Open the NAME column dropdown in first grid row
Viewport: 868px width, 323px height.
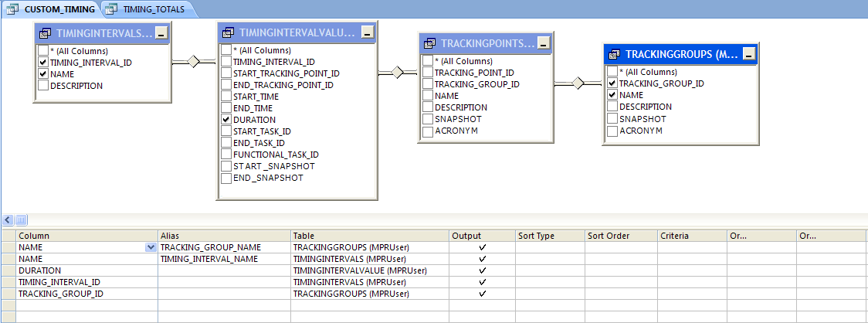pyautogui.click(x=150, y=247)
